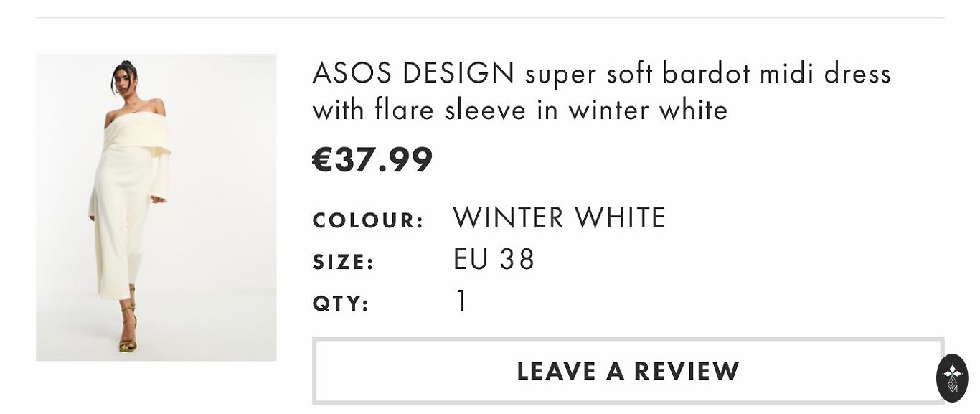This screenshot has width=980, height=414.
Task: Click the QTY label
Action: click(x=341, y=304)
